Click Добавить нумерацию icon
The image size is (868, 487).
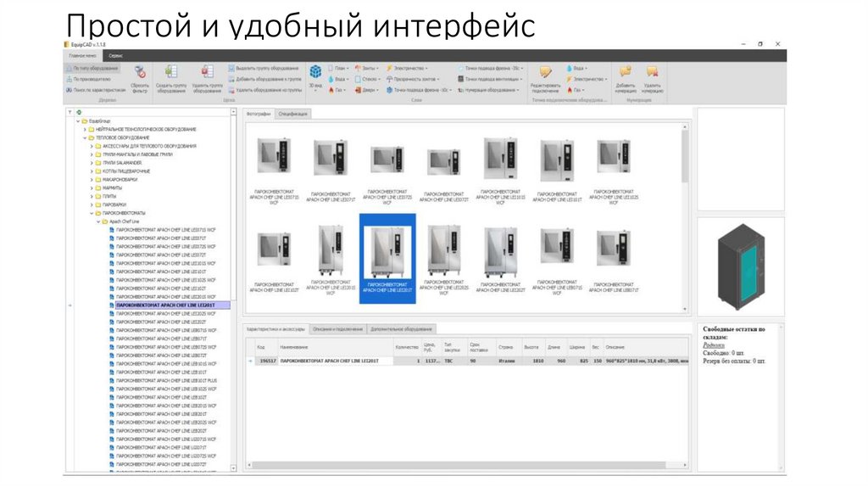626,71
